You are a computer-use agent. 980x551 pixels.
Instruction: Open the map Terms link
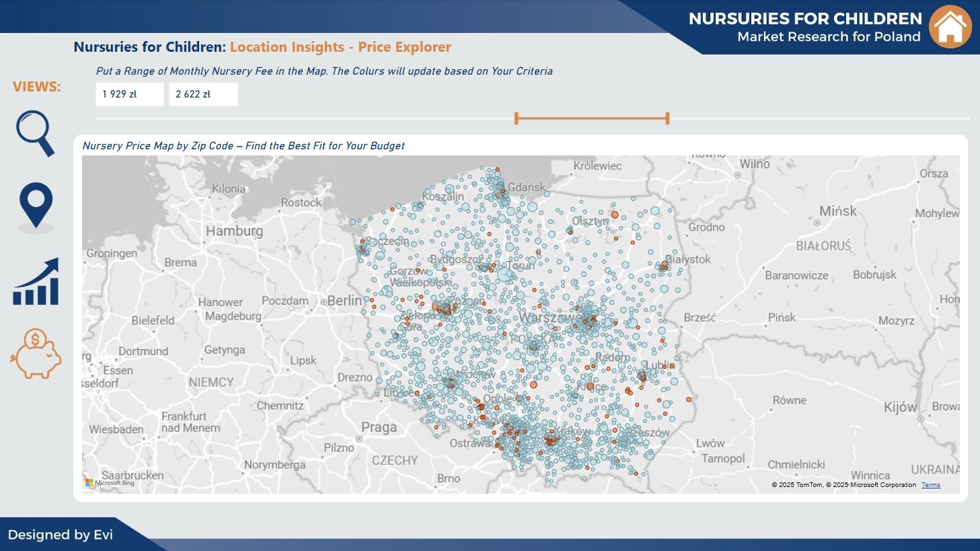[931, 485]
